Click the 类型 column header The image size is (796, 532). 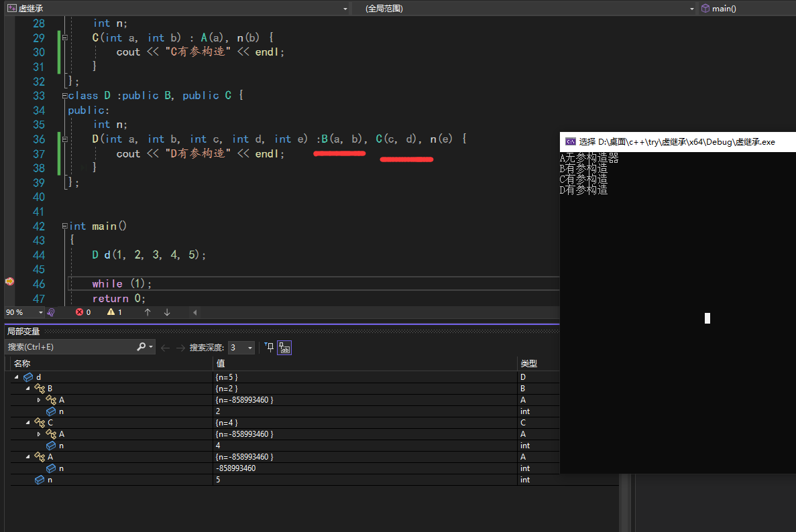pyautogui.click(x=529, y=363)
